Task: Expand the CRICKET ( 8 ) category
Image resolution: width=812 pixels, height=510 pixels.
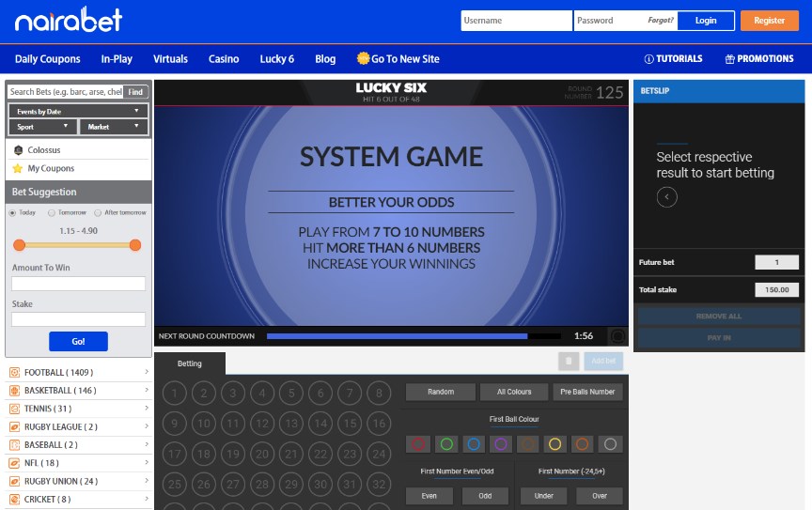Action: (79, 499)
